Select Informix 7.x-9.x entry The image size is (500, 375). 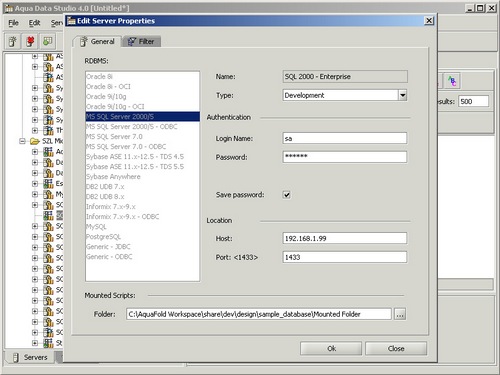click(x=143, y=207)
